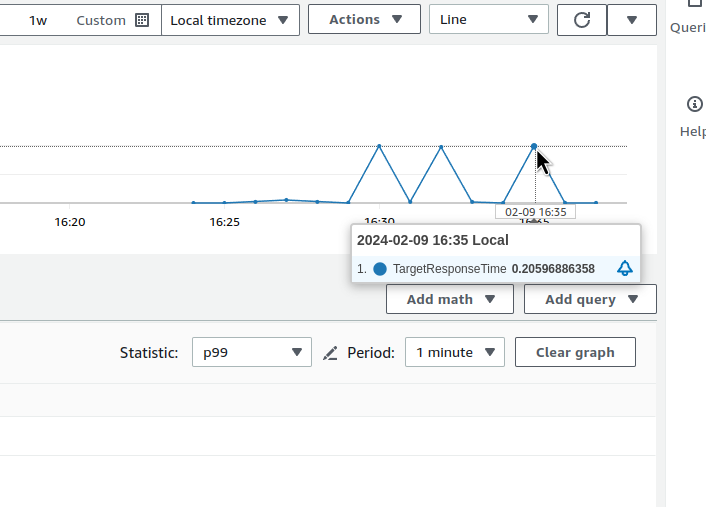Change the Line chart type dropdown
This screenshot has width=706, height=507.
tap(488, 20)
